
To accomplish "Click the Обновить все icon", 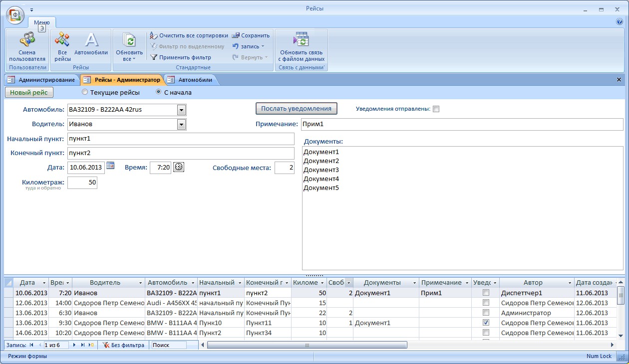I will click(x=129, y=40).
